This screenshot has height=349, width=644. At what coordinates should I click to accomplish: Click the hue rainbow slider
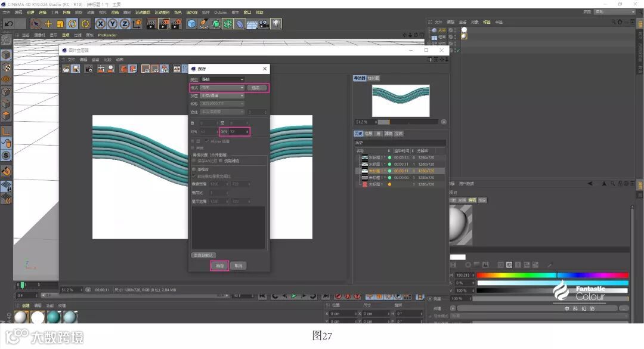[x=552, y=275]
